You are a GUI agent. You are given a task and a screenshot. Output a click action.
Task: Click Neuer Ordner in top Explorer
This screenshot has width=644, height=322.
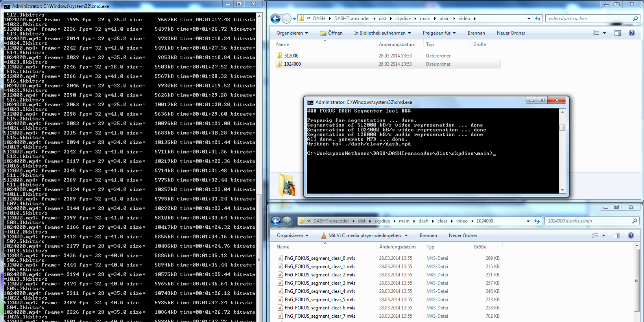point(511,33)
